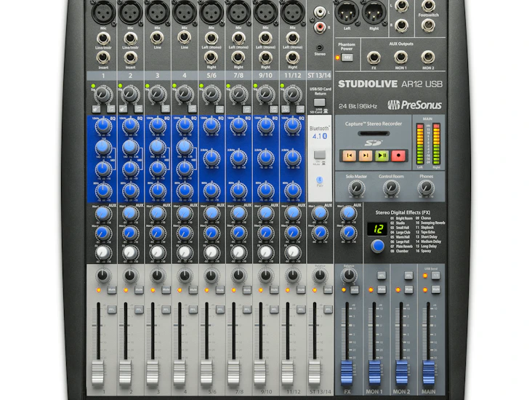Mute the MAIN output channel
Screen dimensions: 532x400
(x=435, y=289)
